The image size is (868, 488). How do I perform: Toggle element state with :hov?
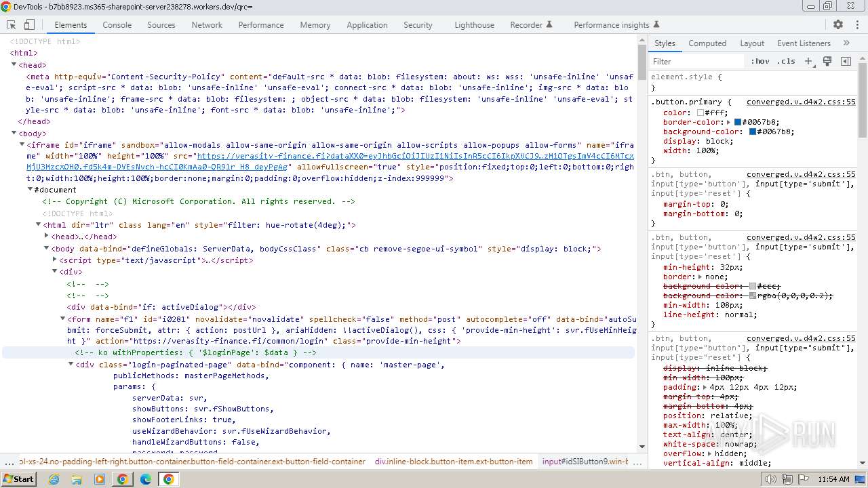click(x=760, y=61)
